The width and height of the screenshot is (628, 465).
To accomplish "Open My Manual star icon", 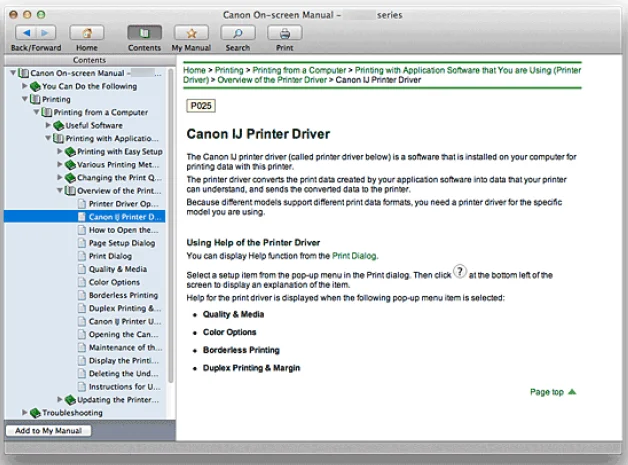I will [x=191, y=33].
